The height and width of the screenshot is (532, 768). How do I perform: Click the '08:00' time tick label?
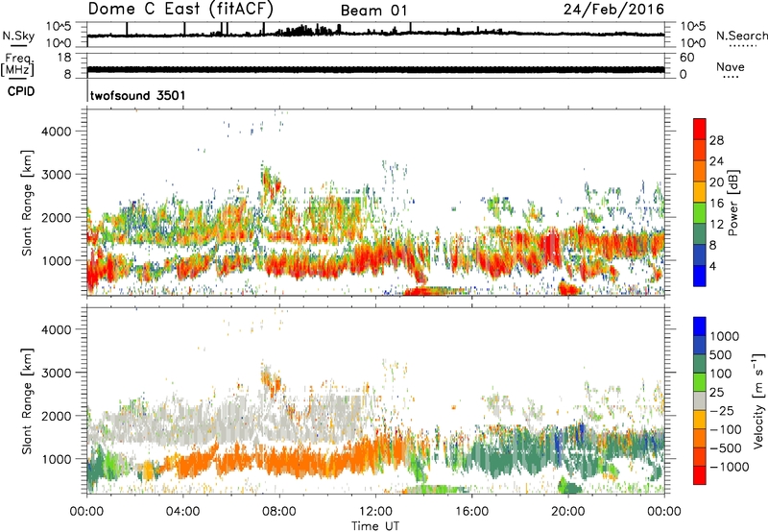tap(279, 512)
